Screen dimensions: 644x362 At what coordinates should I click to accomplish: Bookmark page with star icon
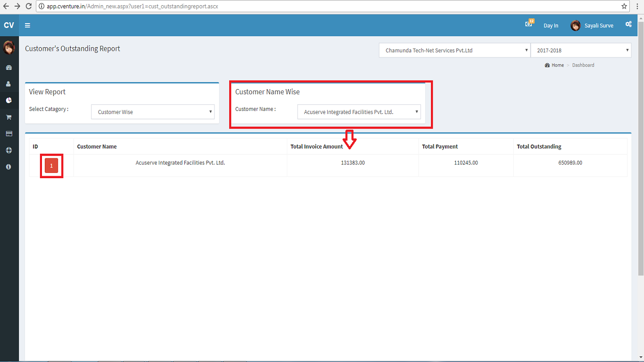[x=624, y=6]
